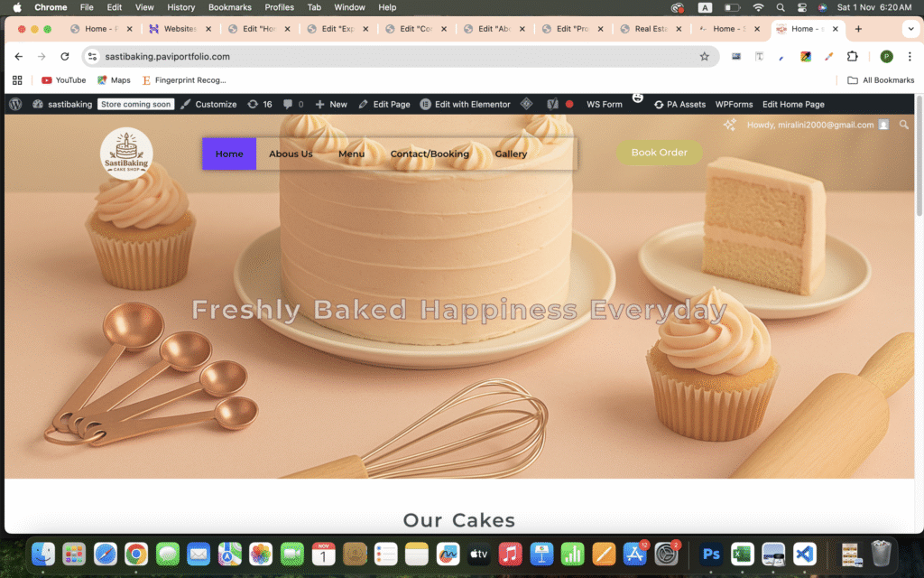The width and height of the screenshot is (924, 578).
Task: Reload the current page
Action: tap(65, 56)
